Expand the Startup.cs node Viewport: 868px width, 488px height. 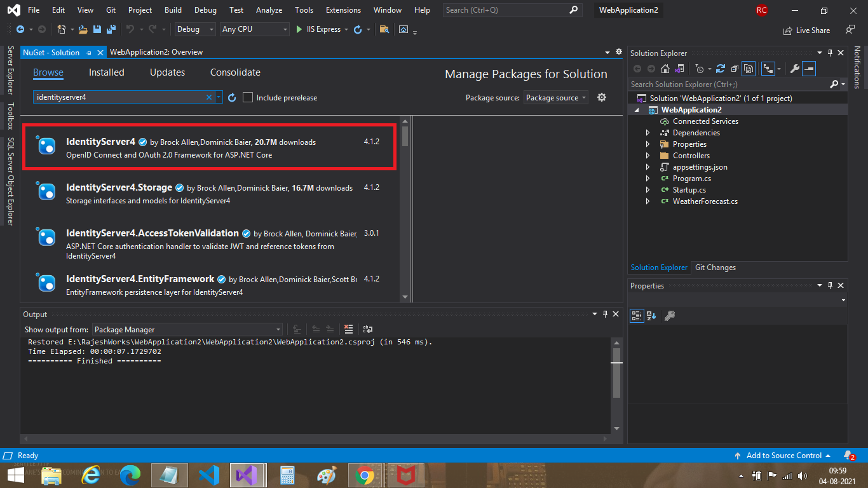648,190
